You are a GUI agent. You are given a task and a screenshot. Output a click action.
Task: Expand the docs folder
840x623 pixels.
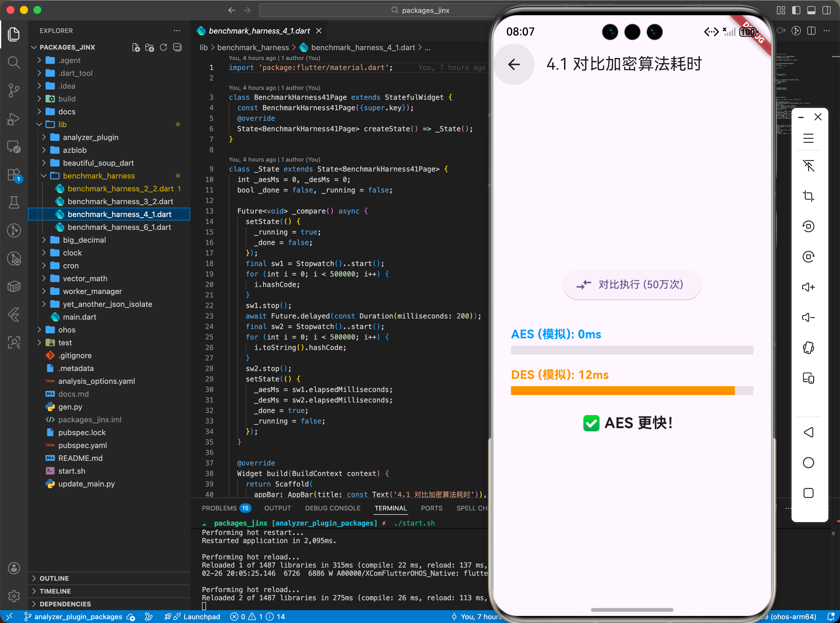(x=67, y=112)
